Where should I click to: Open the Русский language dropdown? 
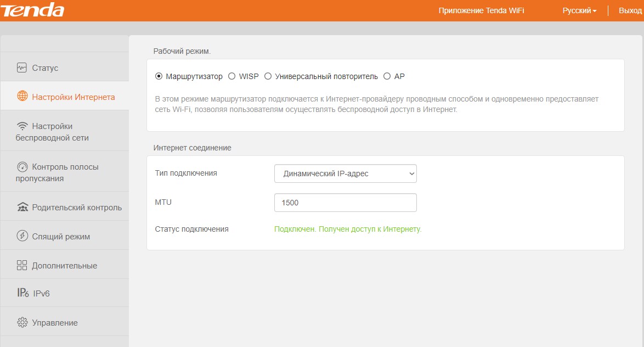579,10
